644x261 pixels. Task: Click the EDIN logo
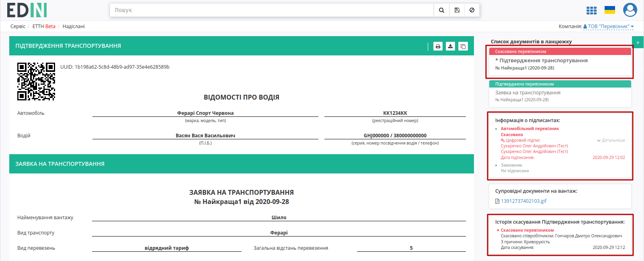27,10
